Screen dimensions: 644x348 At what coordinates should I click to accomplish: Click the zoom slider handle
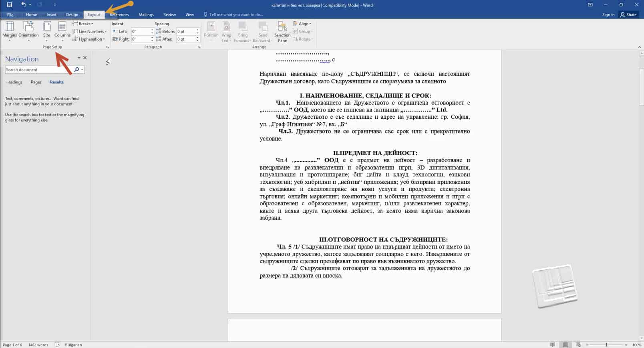click(x=606, y=345)
